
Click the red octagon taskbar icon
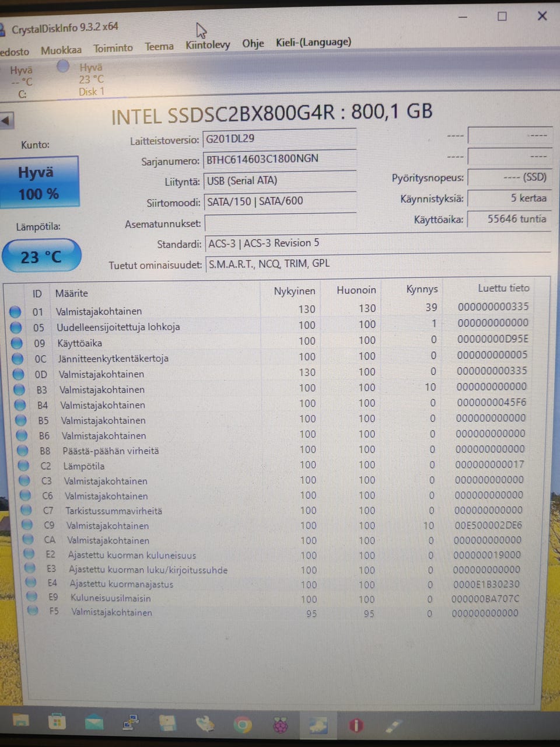[355, 725]
